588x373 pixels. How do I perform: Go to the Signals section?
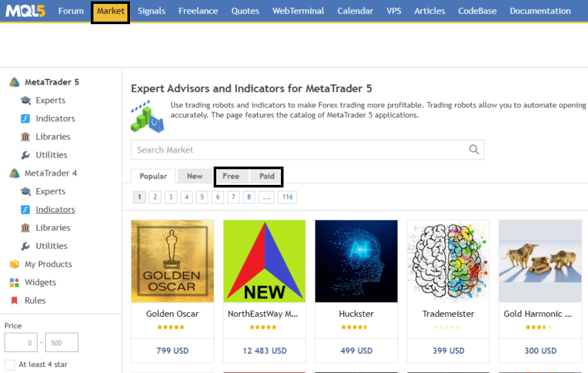(152, 11)
